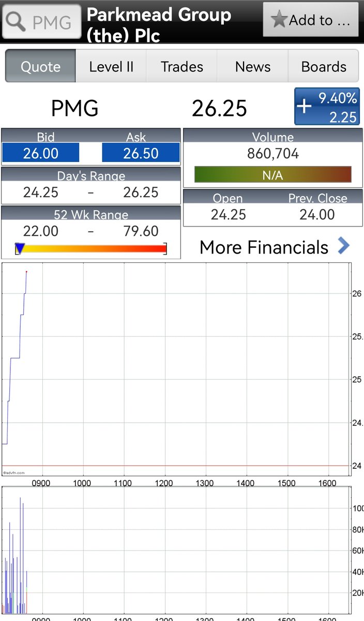Image resolution: width=364 pixels, height=621 pixels.
Task: Click the 52 Wk Range low 22.00
Action: tap(41, 231)
